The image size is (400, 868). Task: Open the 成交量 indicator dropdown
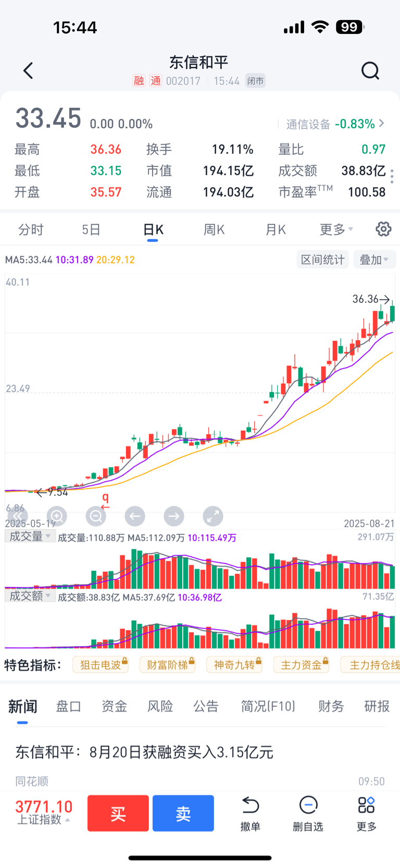30,536
